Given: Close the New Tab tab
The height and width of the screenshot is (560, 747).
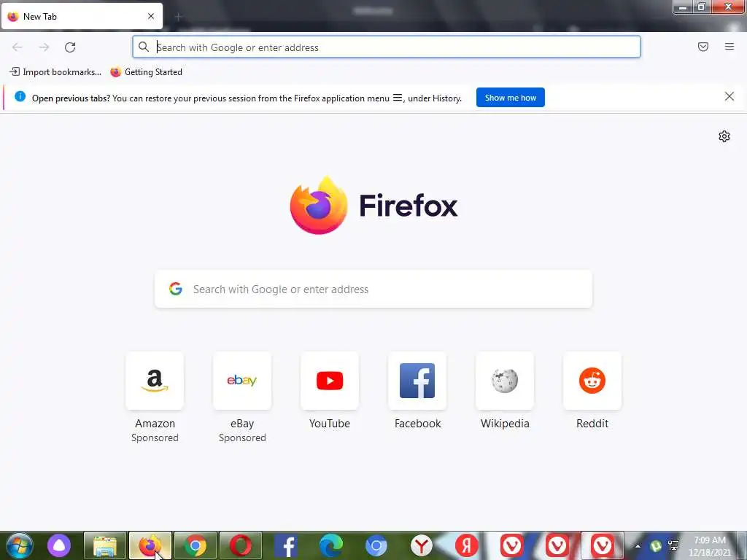Looking at the screenshot, I should point(151,16).
